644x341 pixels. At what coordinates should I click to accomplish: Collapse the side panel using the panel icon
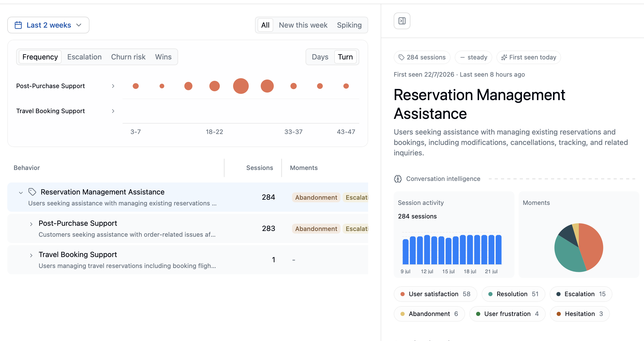(402, 21)
